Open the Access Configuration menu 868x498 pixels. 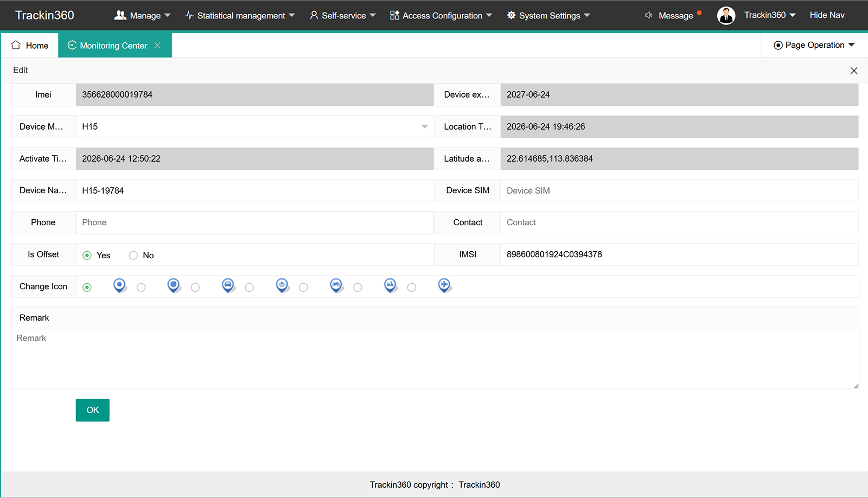click(441, 15)
